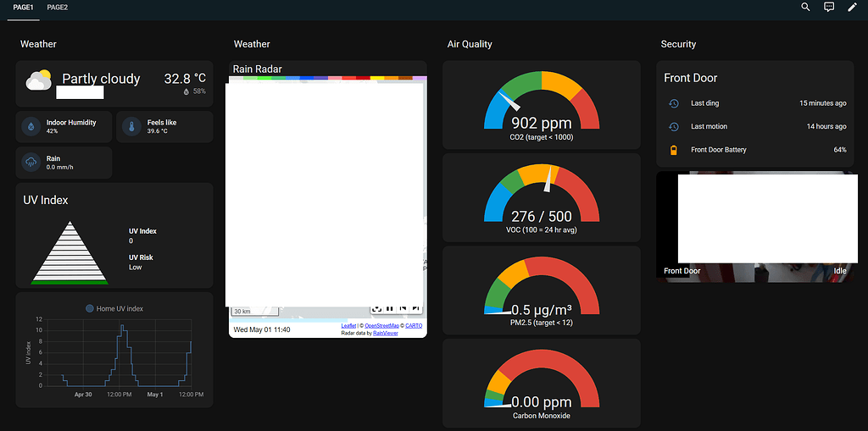Step radar to next frame

[x=416, y=309]
